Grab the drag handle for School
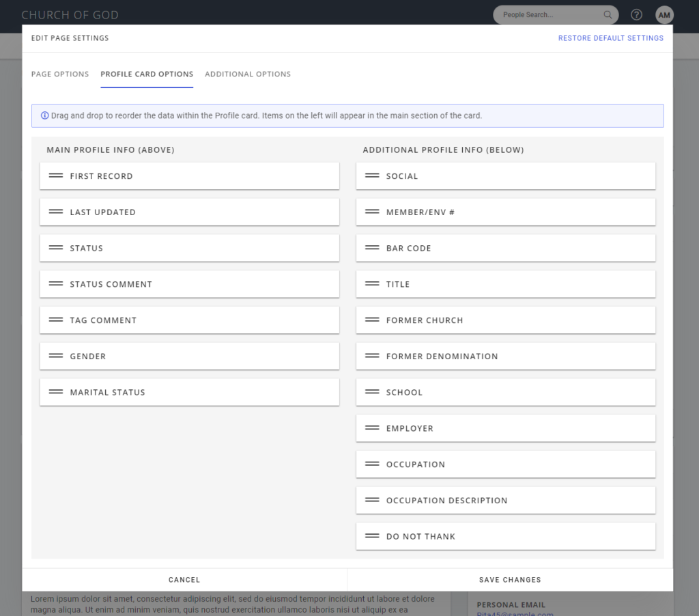The image size is (699, 616). (372, 392)
